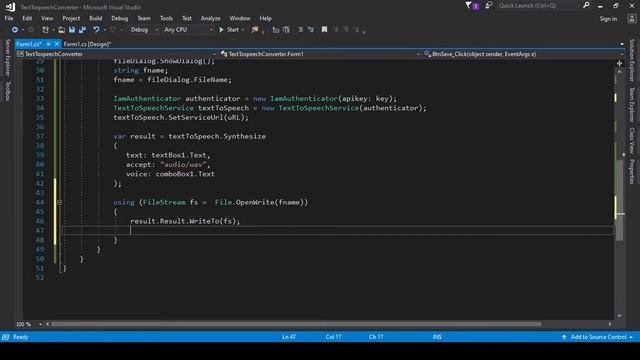Click the account avatar icon beside Sign in
This screenshot has height=360, width=640.
(632, 18)
